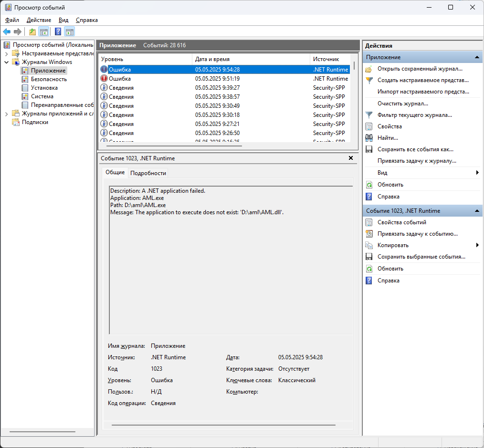Click the Свойства событий icon
The height and width of the screenshot is (448, 484).
pos(368,222)
